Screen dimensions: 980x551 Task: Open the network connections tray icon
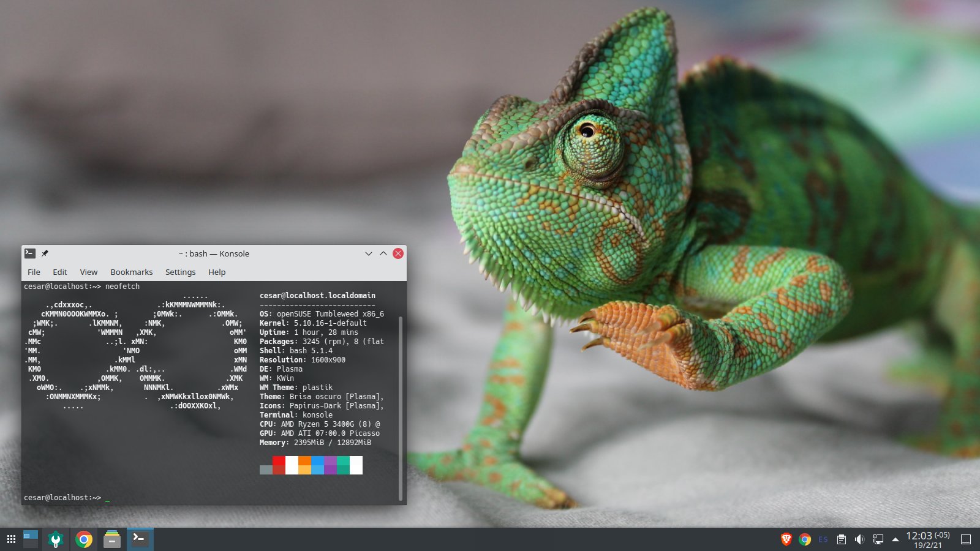pyautogui.click(x=878, y=539)
